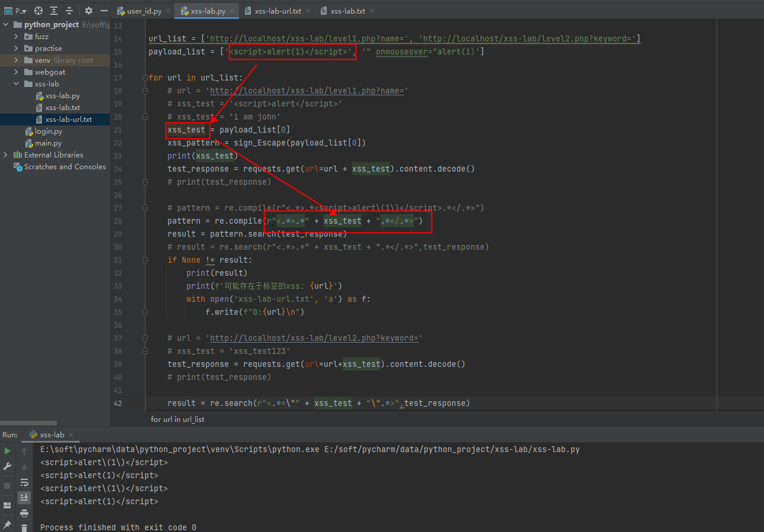Viewport: 764px width, 532px height.
Task: Click the Print icon in Run console
Action: [24, 513]
